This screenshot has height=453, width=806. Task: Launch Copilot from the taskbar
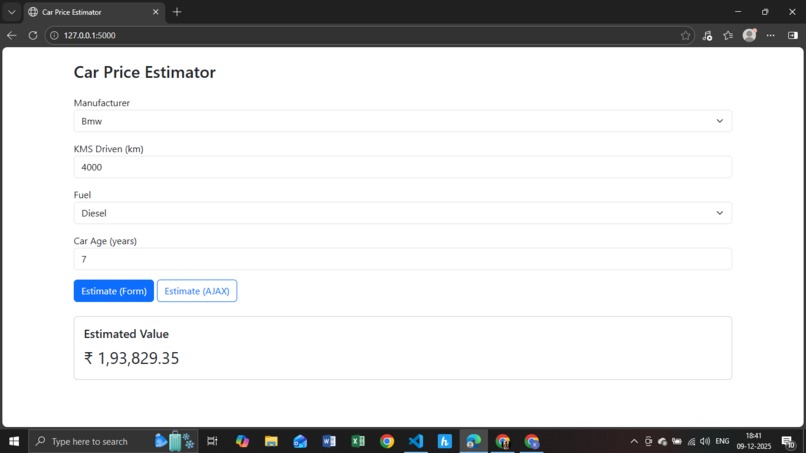pyautogui.click(x=242, y=441)
